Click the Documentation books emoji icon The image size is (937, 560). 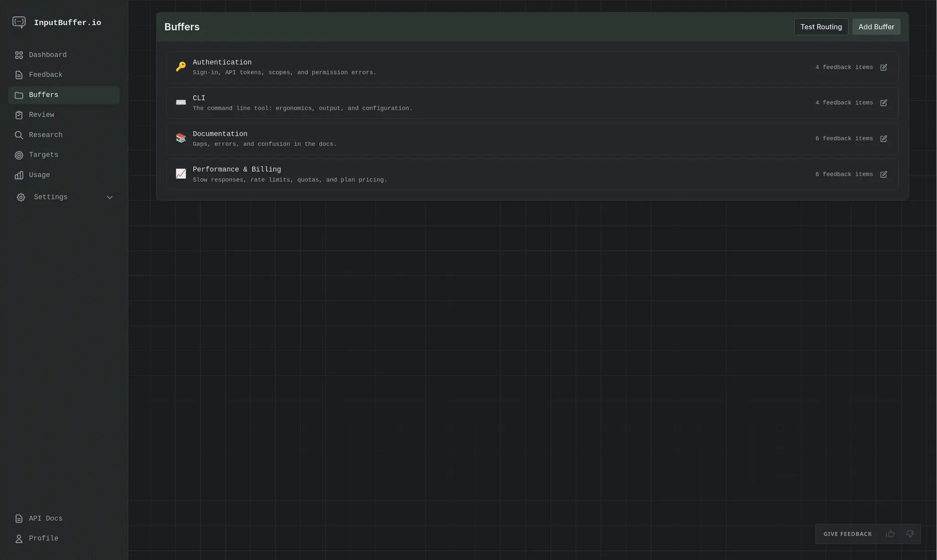181,138
